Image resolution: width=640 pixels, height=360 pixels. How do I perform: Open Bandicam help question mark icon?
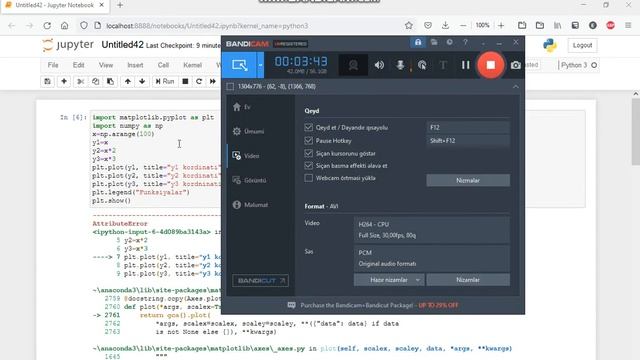(x=465, y=42)
